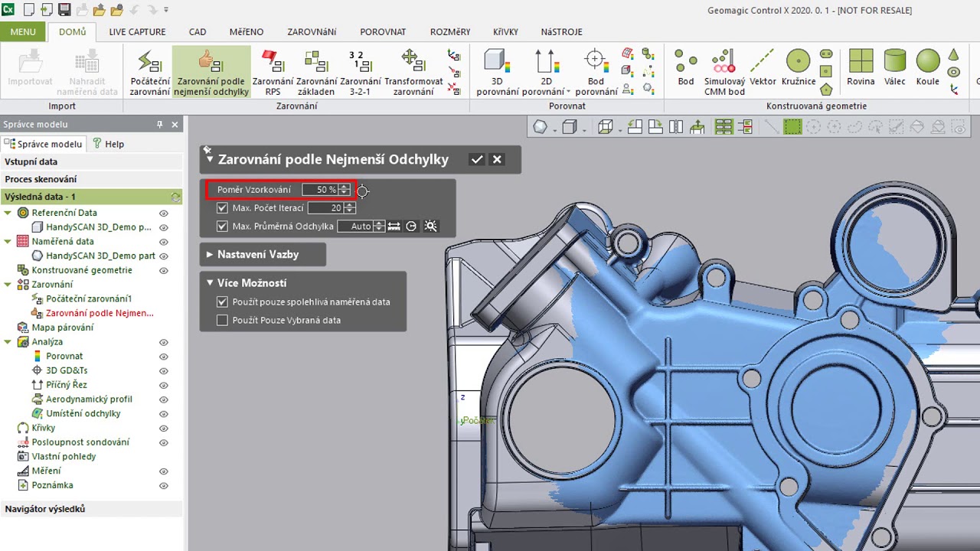The width and height of the screenshot is (980, 551).
Task: Select Příčný Řez in model tree
Action: [x=67, y=385]
